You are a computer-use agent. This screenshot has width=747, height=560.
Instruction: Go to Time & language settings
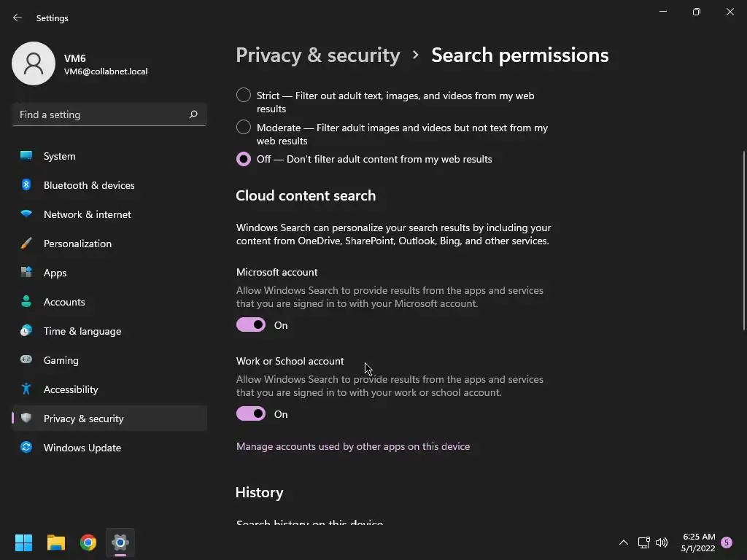82,331
